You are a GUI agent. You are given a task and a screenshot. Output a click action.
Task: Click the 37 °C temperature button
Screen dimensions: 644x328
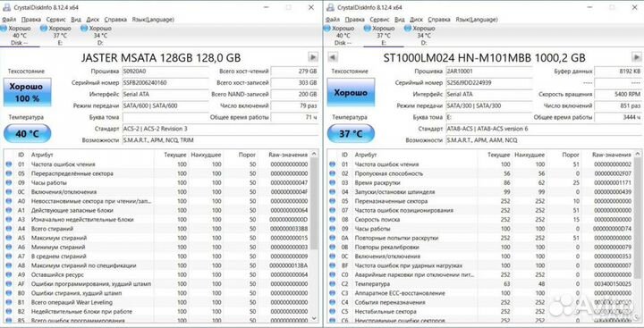[x=351, y=133]
